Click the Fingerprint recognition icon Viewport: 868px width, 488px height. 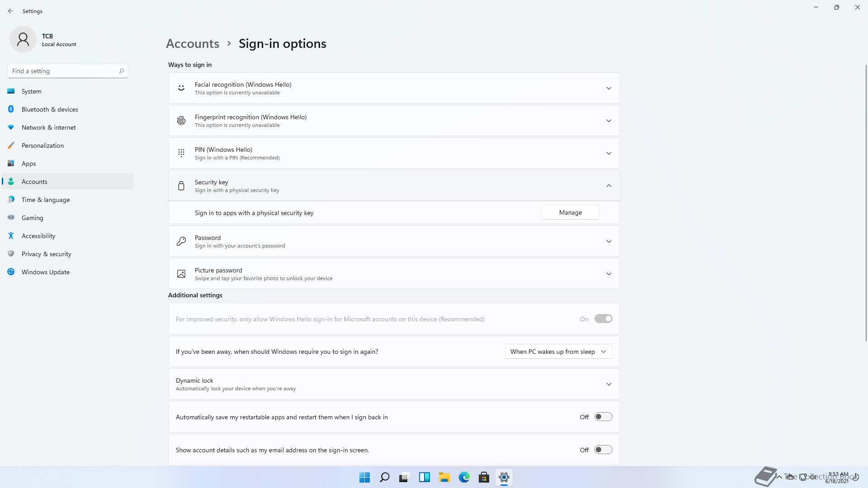point(181,121)
